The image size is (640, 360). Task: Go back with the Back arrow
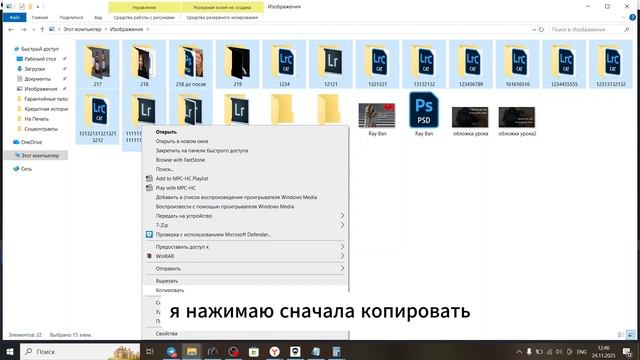point(11,29)
